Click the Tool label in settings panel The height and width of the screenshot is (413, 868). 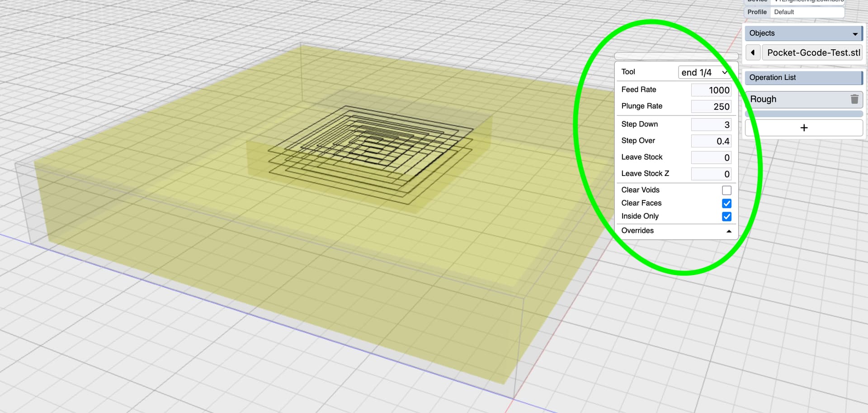[628, 72]
